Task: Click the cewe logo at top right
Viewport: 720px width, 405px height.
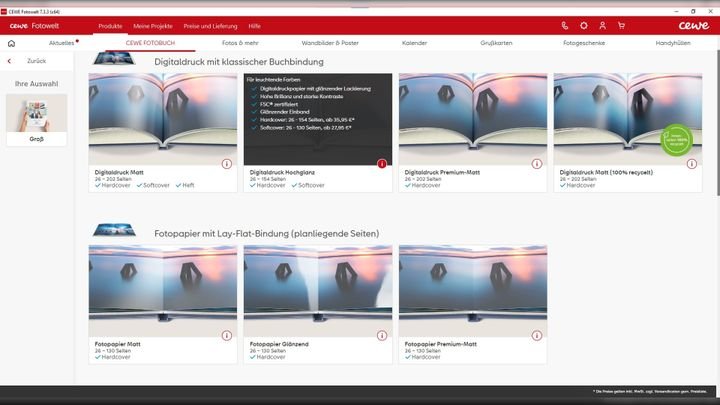Action: [694, 26]
